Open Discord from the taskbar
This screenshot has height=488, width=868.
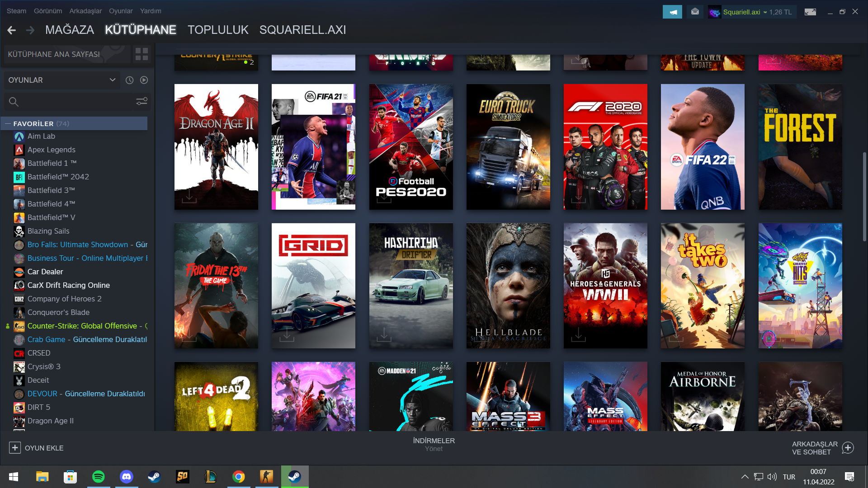coord(126,477)
